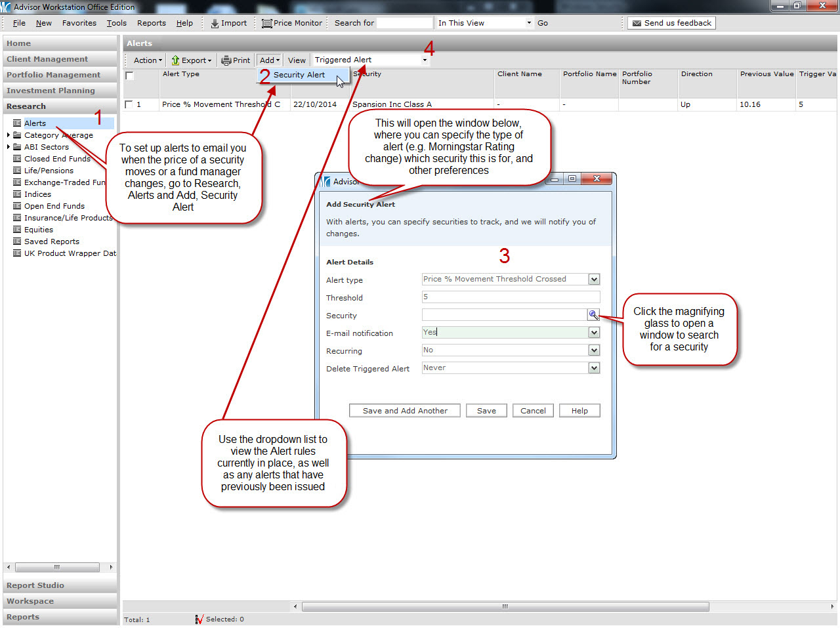
Task: Click the magnifying glass security search icon
Action: tap(593, 315)
